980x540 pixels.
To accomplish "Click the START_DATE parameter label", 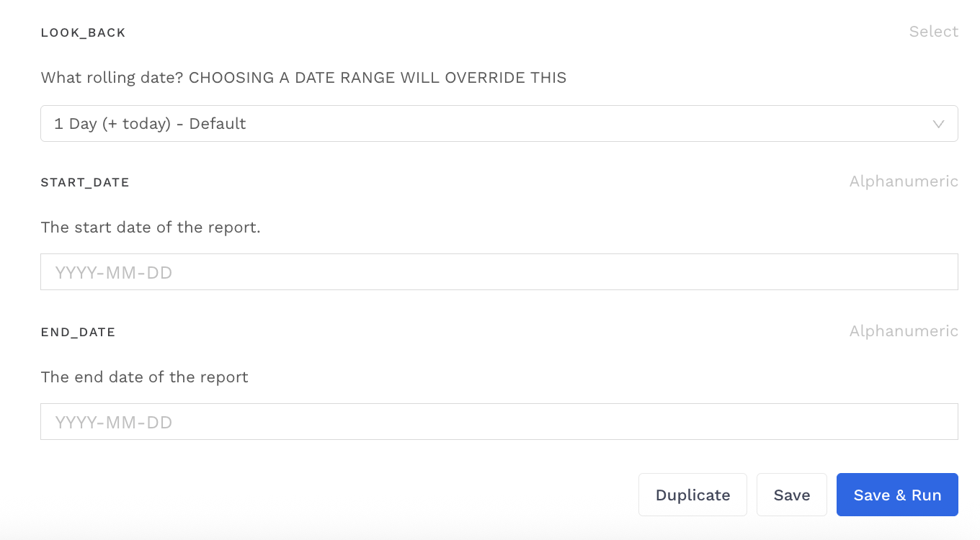I will 85,183.
